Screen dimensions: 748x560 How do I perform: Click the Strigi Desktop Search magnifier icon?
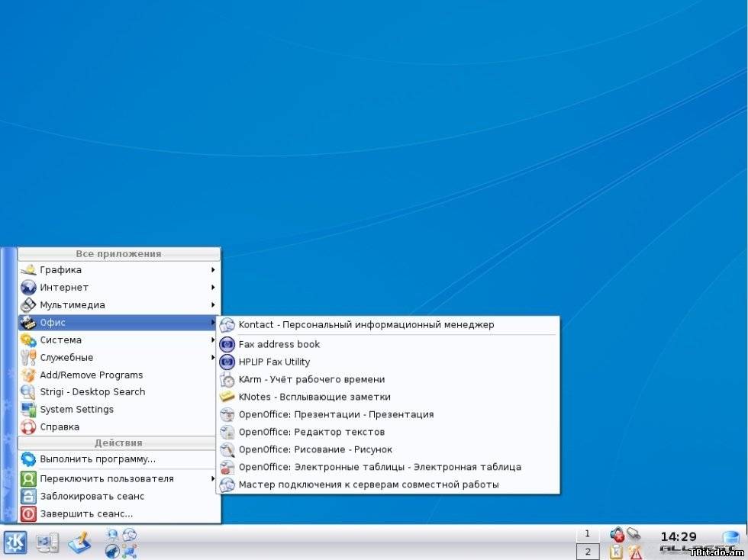click(28, 392)
